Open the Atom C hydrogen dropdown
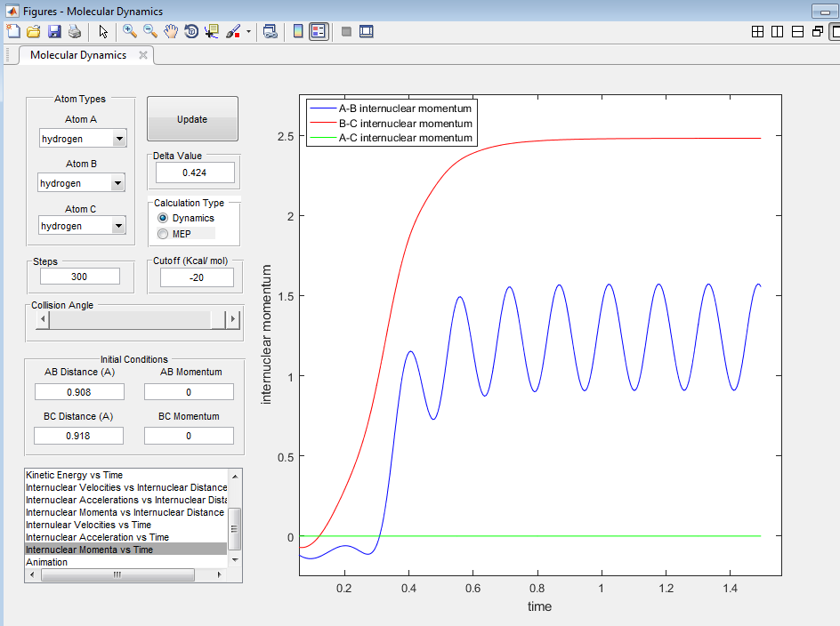The image size is (840, 626). (117, 226)
